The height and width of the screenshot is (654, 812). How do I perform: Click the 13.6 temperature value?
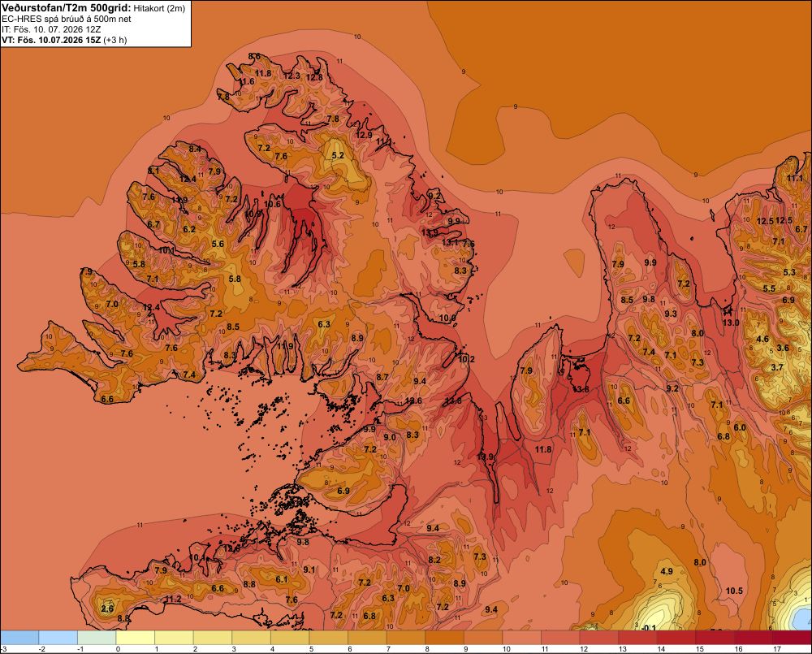point(413,401)
